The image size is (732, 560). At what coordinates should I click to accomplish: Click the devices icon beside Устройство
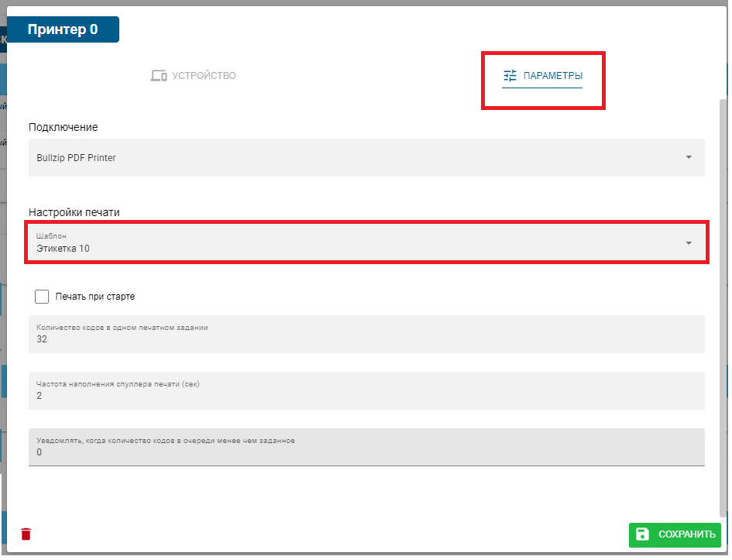point(159,76)
